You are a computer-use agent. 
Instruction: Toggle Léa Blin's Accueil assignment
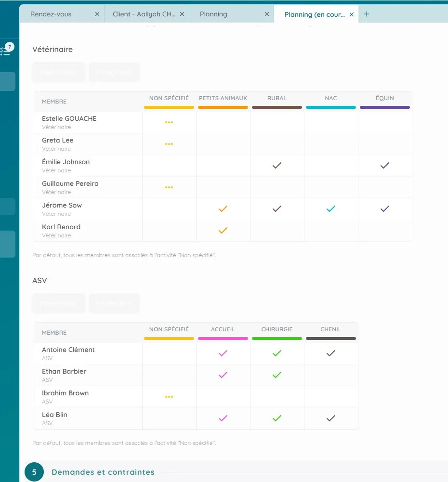(223, 418)
